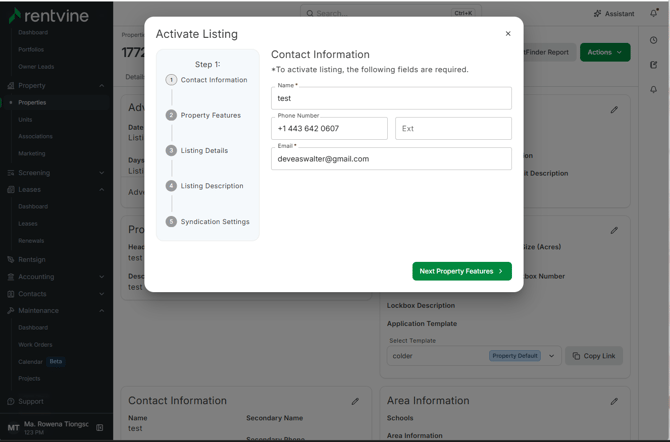Open Renewals in the sidebar
This screenshot has width=670, height=442.
tap(31, 241)
